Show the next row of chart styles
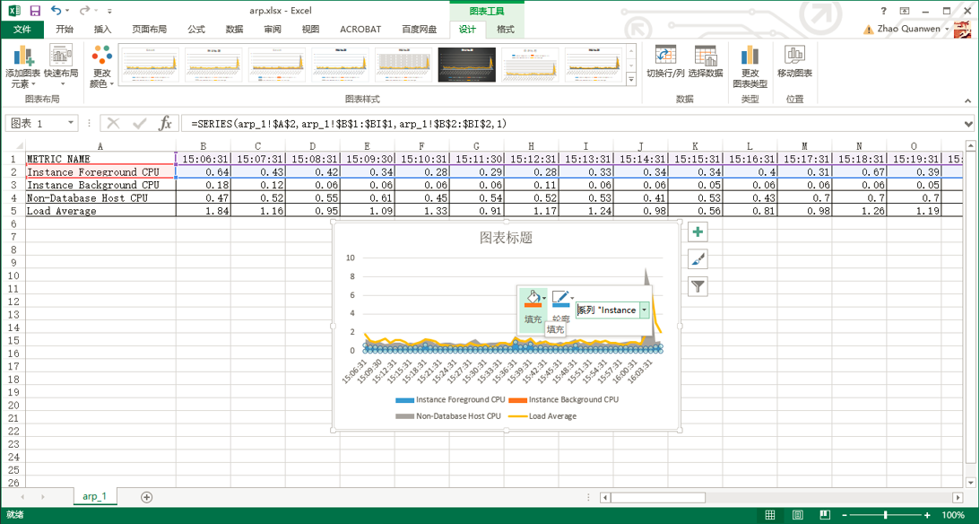 pos(630,65)
